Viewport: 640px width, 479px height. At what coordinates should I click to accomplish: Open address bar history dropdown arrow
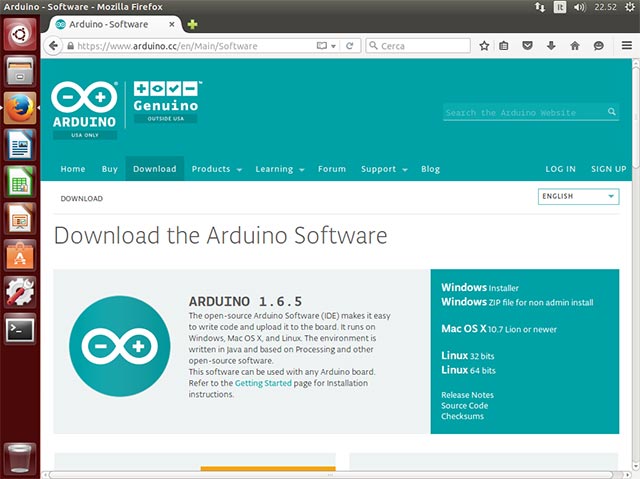click(x=333, y=46)
